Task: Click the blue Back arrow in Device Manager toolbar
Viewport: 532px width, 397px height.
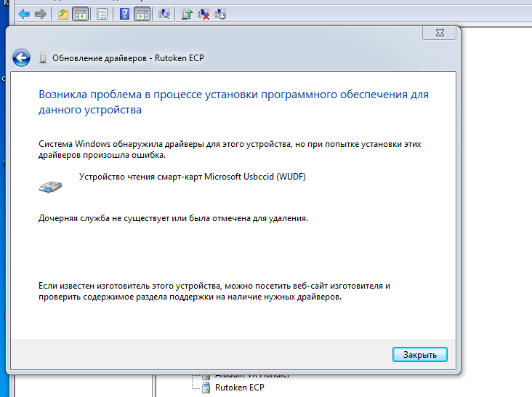Action: pos(24,15)
